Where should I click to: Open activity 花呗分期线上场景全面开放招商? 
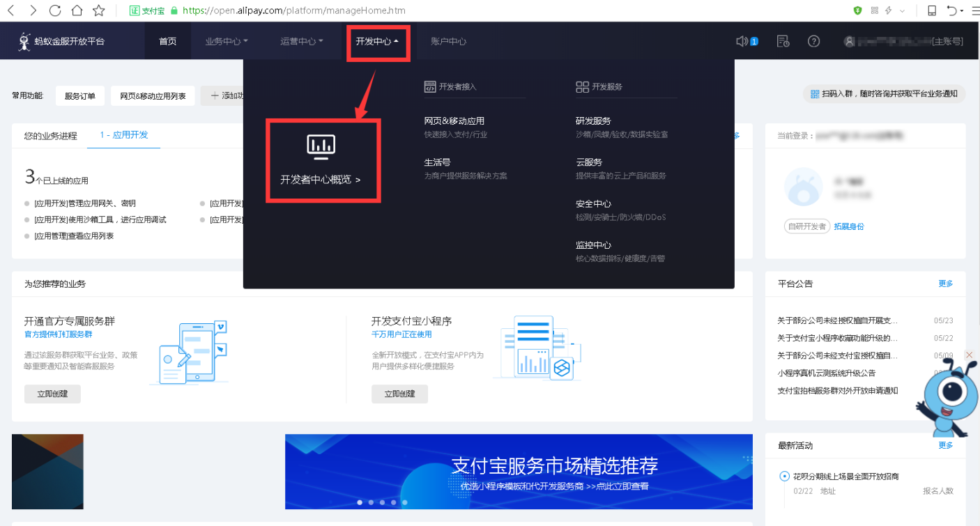(845, 477)
